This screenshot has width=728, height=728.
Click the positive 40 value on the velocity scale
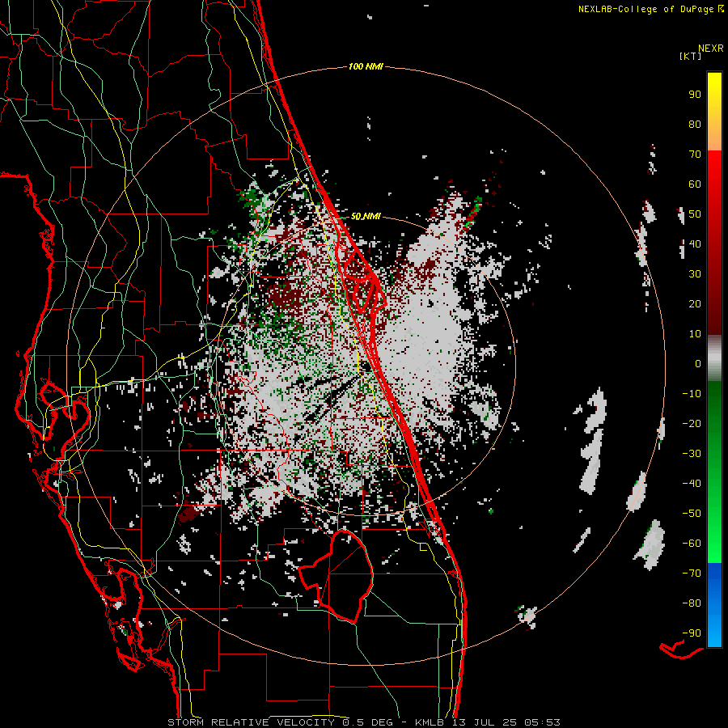point(695,243)
